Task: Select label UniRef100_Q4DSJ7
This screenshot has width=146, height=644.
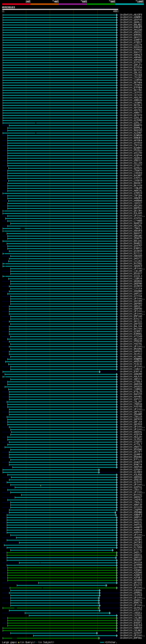Action: [131, 552]
